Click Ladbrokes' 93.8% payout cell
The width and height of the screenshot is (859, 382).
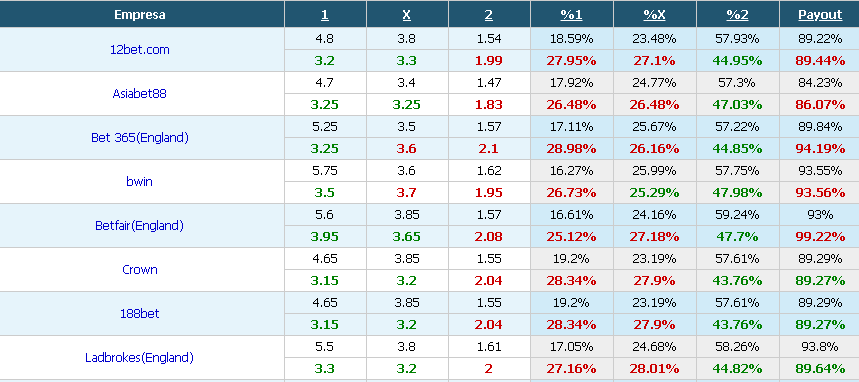(820, 346)
